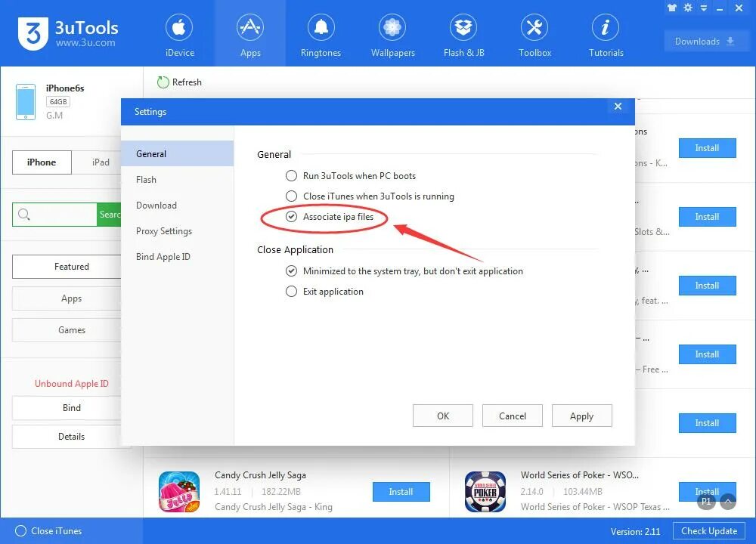Screen dimensions: 756x544
Task: Select Bind Apple ID settings category
Action: 178,257
